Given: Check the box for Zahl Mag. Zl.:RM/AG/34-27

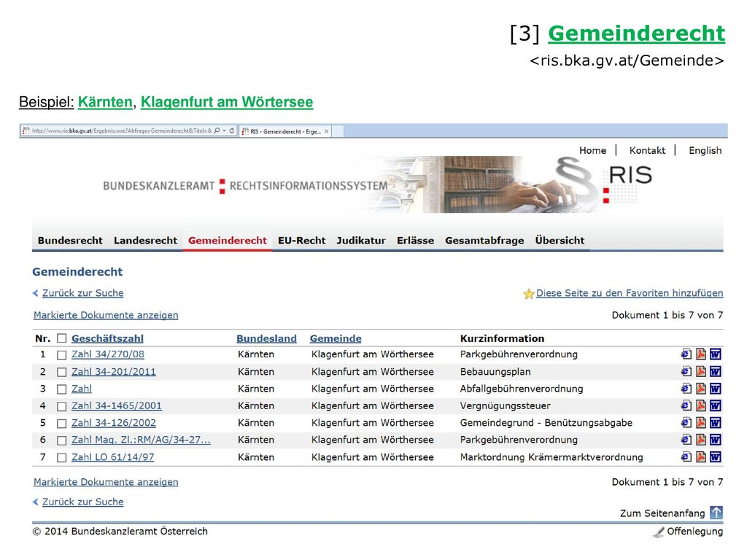Looking at the screenshot, I should tap(61, 440).
